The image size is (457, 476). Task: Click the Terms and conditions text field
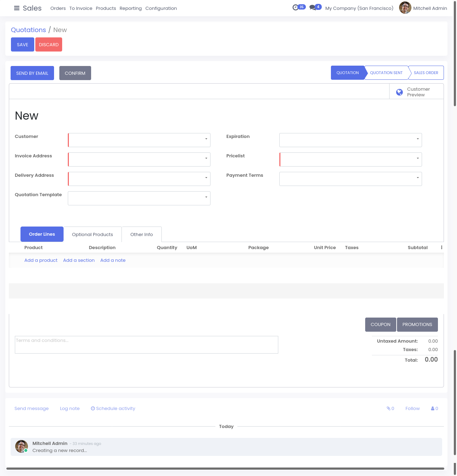147,345
